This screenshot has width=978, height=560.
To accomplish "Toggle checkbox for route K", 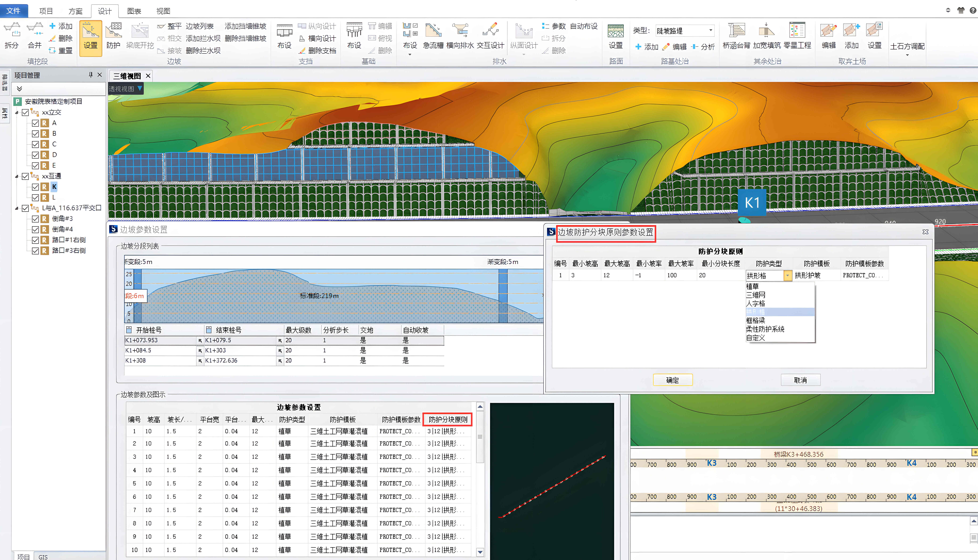I will (x=35, y=187).
